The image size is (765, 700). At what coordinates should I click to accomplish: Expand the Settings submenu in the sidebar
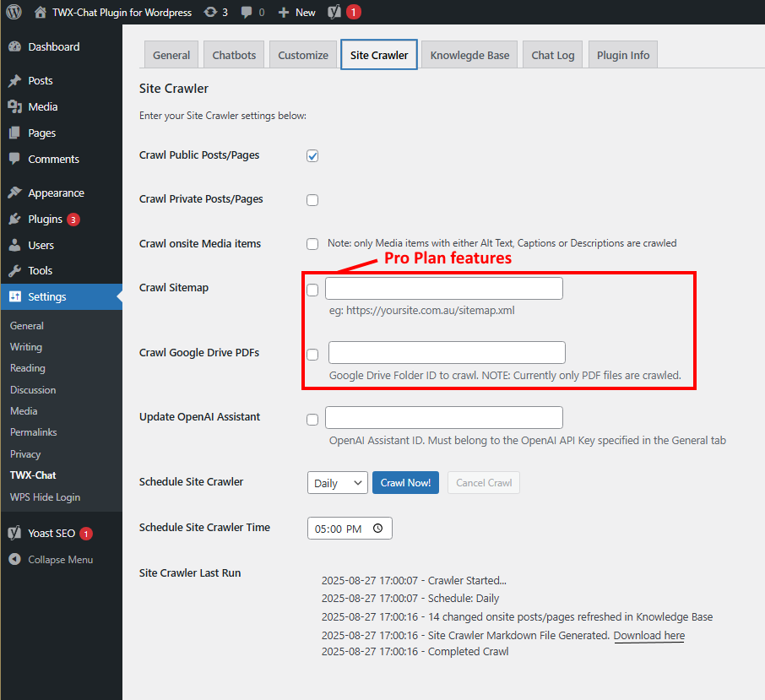click(x=42, y=296)
